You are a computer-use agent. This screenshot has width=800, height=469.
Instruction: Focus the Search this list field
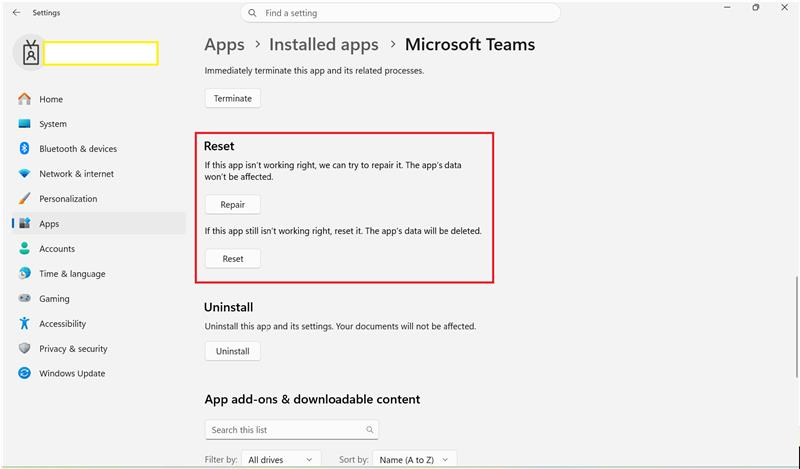(x=292, y=430)
